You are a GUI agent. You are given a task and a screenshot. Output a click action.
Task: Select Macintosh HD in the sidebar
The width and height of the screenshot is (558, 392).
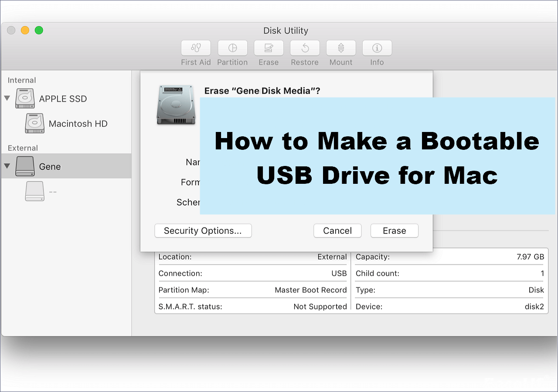(78, 123)
